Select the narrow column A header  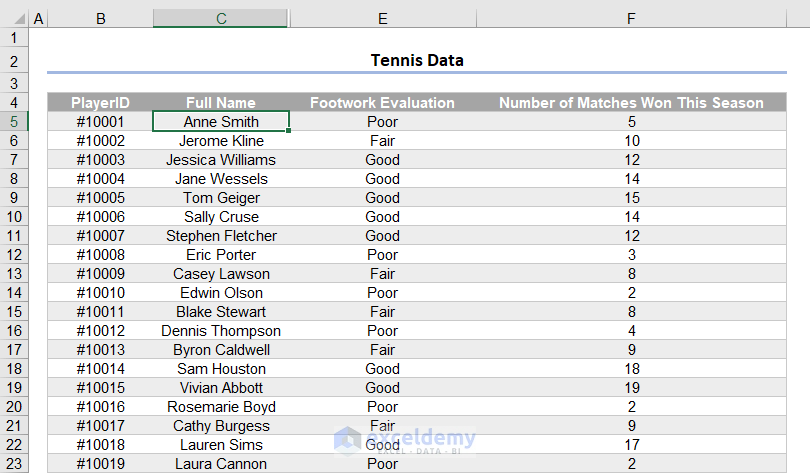(38, 19)
